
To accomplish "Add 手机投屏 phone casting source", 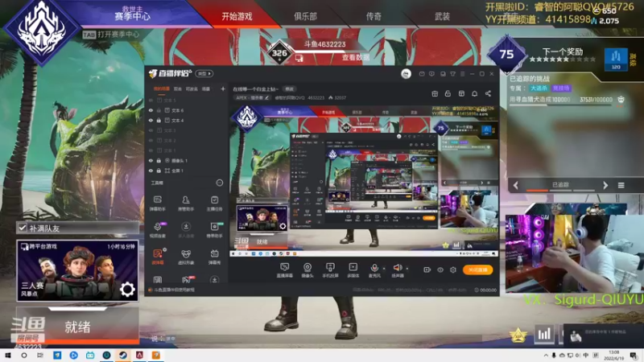I will click(330, 270).
